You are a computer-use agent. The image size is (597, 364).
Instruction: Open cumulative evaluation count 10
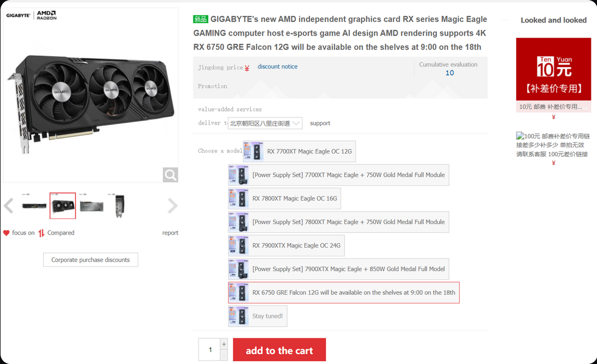coord(449,73)
